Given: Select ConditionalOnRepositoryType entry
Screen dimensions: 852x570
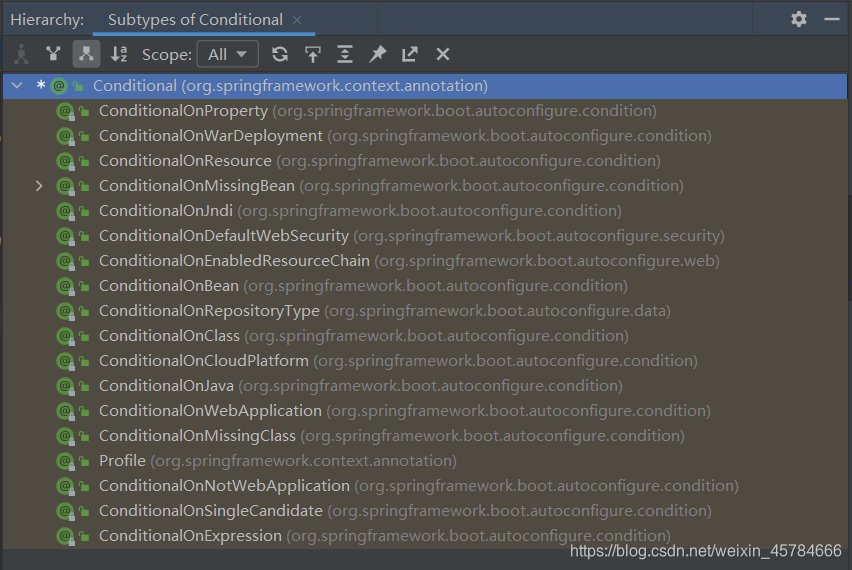Looking at the screenshot, I should click(x=425, y=311).
